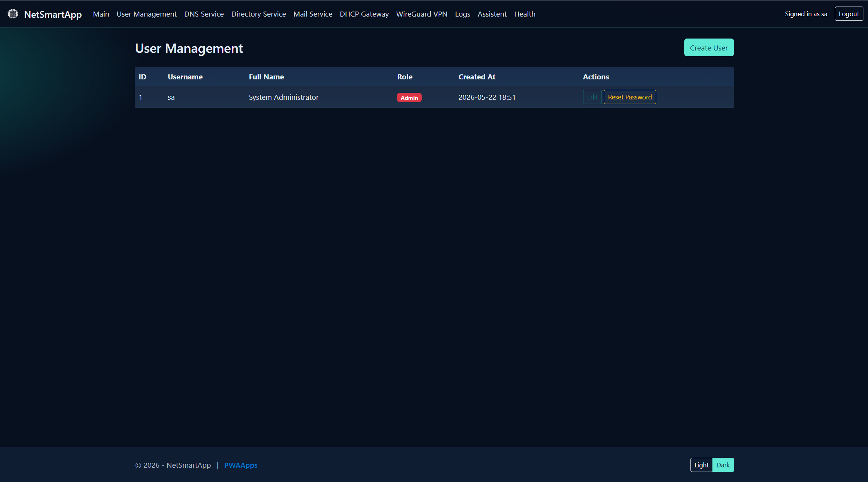The height and width of the screenshot is (482, 868).
Task: Click the ID column header
Action: click(142, 77)
